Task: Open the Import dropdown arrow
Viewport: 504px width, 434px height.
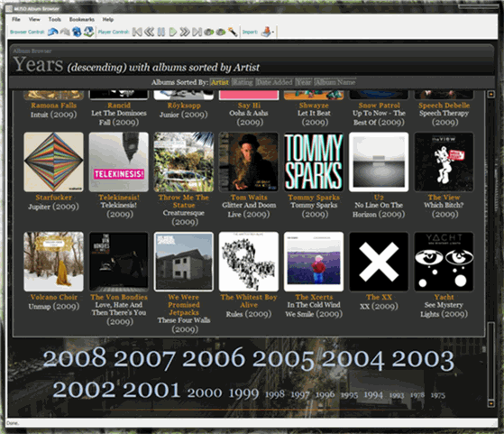Action: (x=273, y=32)
